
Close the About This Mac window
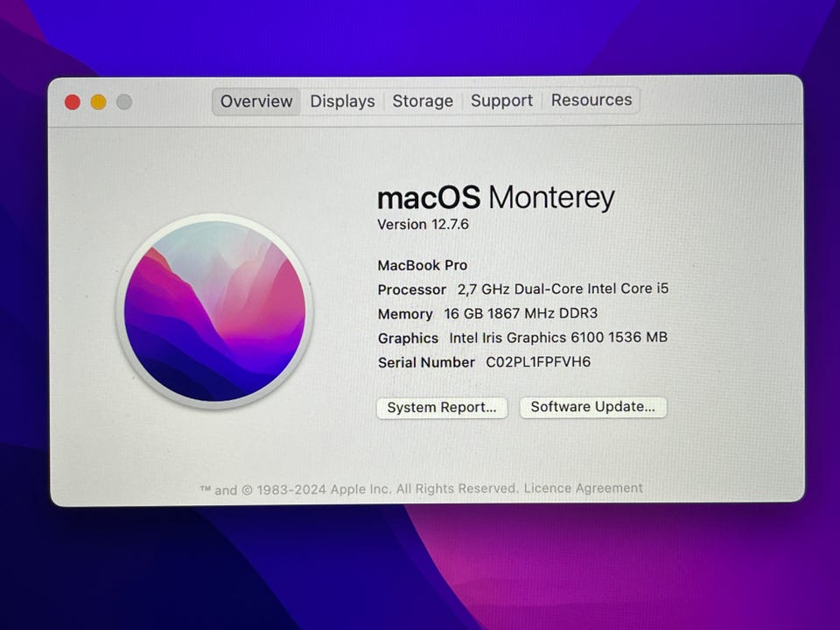pos(73,101)
